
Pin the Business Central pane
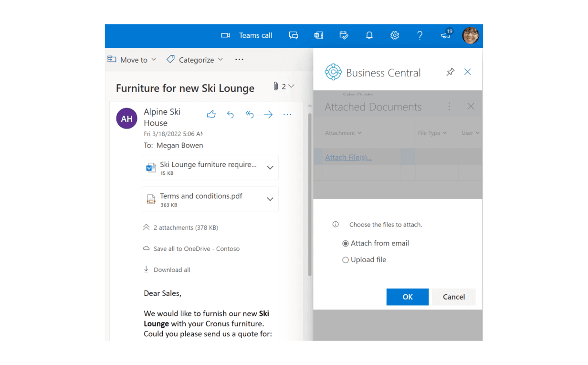tap(450, 72)
